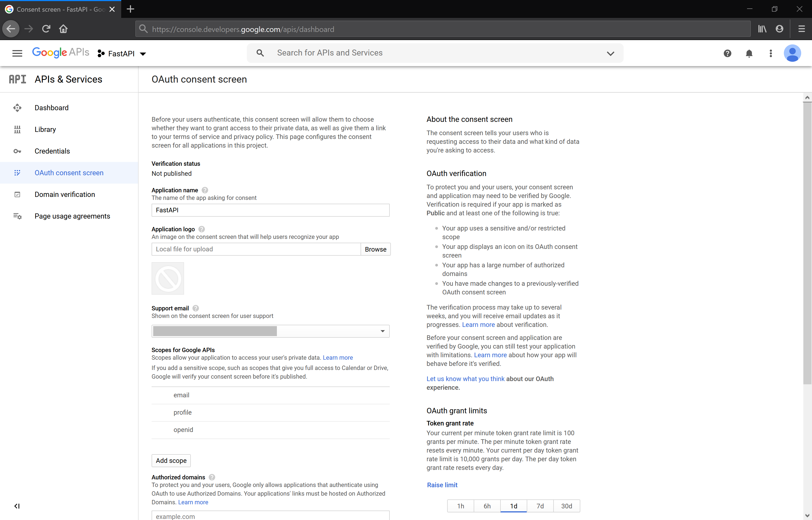Select the 1h time range tab
Viewport: 812px width, 520px height.
460,506
